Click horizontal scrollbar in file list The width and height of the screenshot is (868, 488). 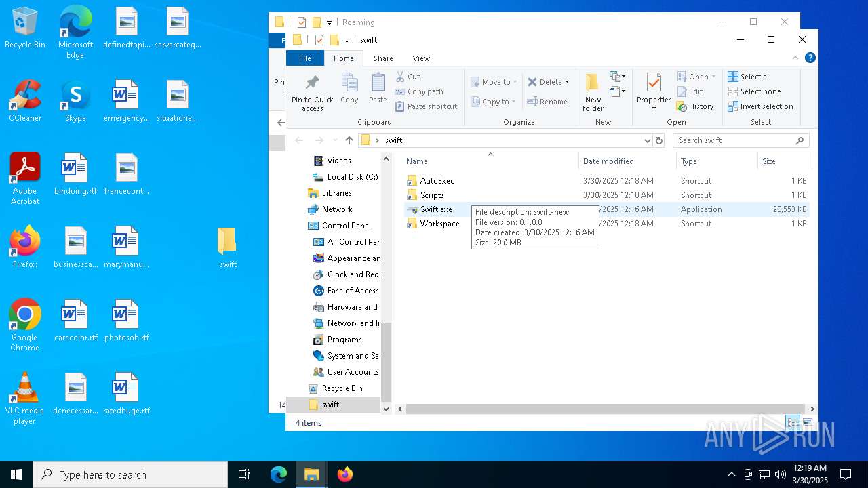point(605,409)
